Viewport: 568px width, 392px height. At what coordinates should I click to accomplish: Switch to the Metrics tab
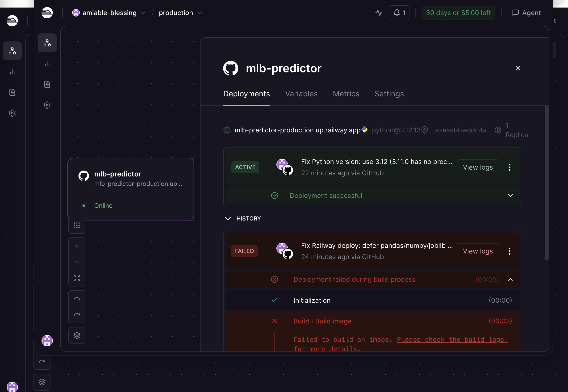click(346, 94)
